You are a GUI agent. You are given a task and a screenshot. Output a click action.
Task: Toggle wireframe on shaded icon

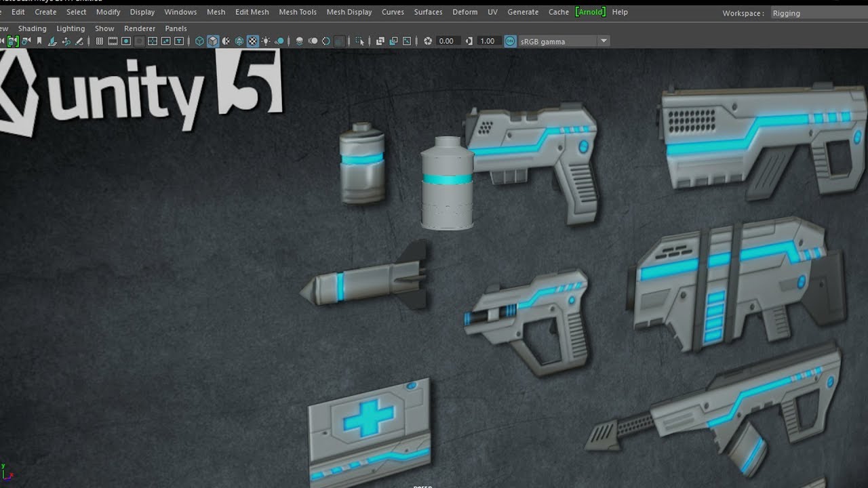(239, 41)
